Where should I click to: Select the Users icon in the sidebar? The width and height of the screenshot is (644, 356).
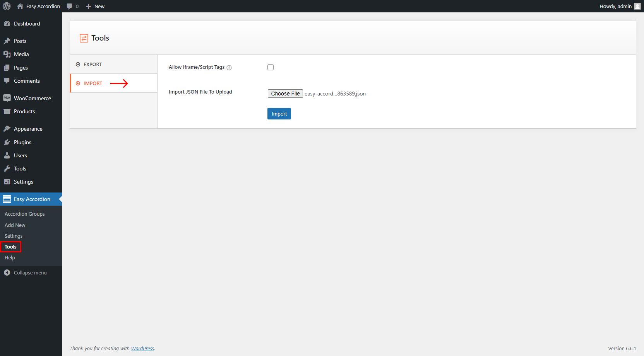pyautogui.click(x=8, y=155)
